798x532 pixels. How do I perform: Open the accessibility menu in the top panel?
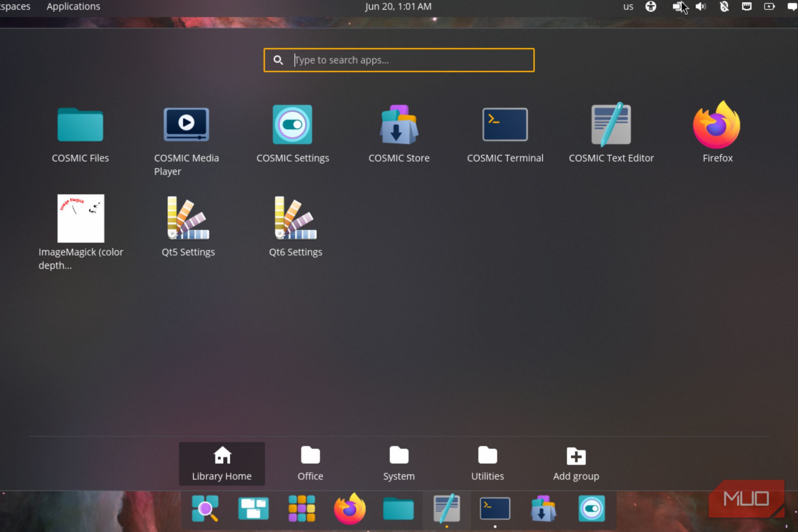click(x=651, y=6)
